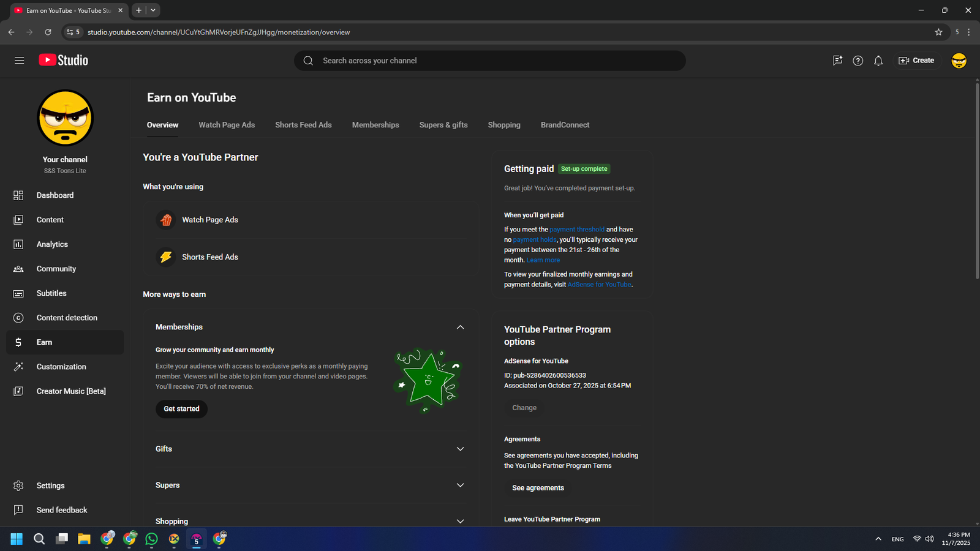The height and width of the screenshot is (551, 980).
Task: Open Creator Music [Beta] in sidebar
Action: click(x=70, y=391)
